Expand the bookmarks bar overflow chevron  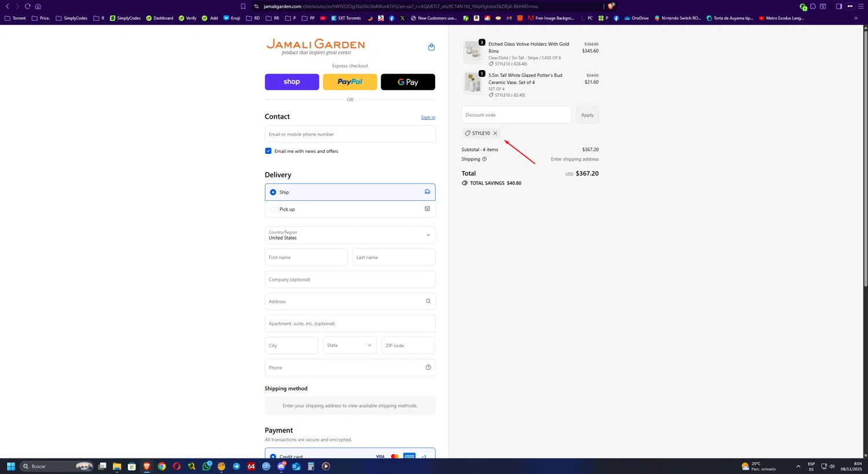coord(856,18)
